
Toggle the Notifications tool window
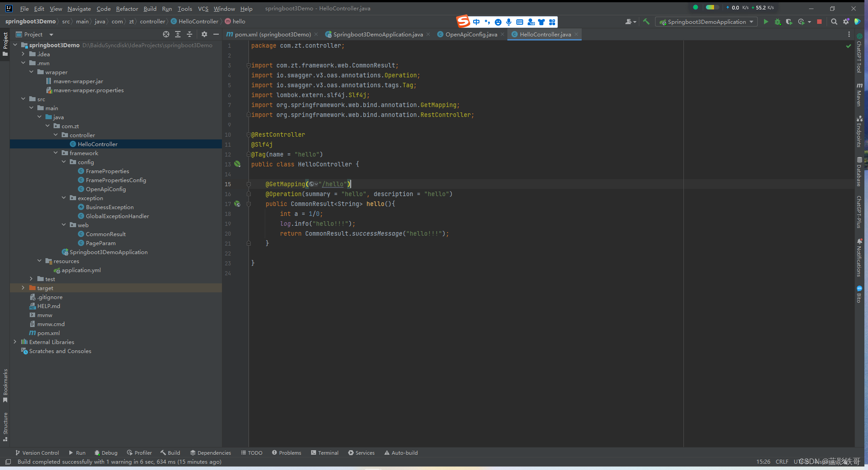pos(859,257)
